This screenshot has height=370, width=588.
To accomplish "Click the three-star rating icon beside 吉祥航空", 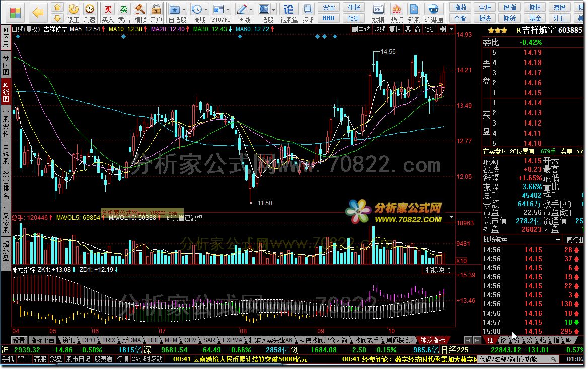I will [x=497, y=30].
